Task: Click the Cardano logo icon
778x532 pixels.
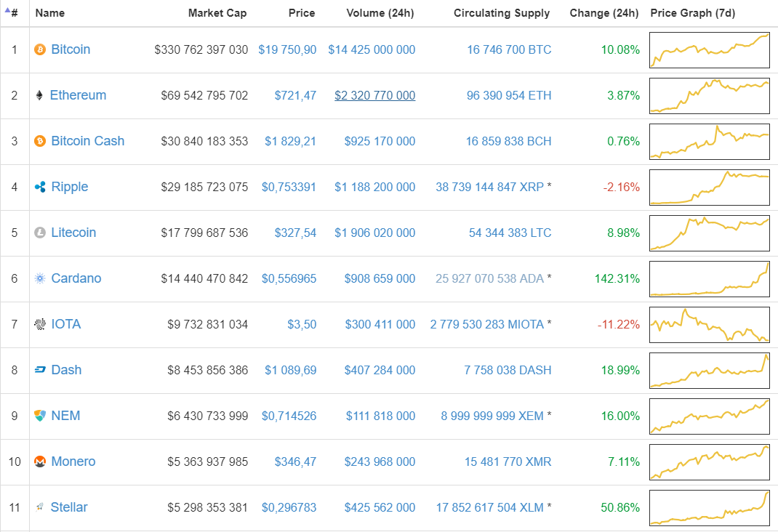Action: 39,278
